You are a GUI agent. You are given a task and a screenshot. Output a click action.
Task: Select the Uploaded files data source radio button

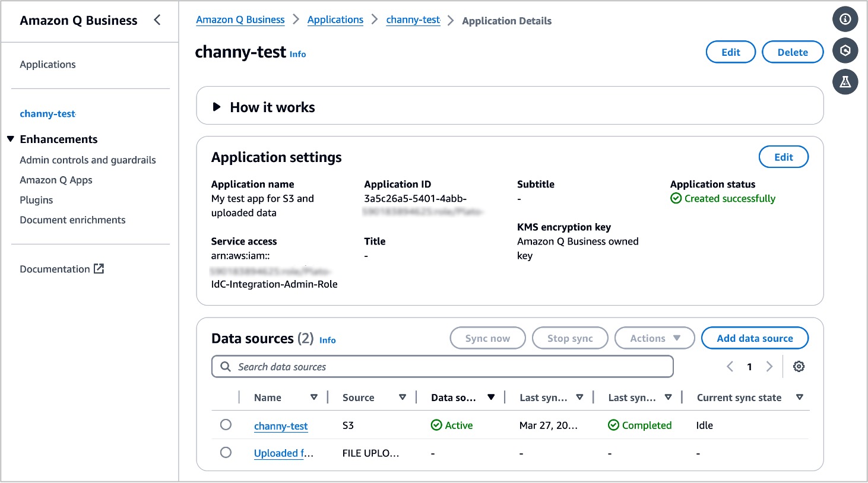226,453
